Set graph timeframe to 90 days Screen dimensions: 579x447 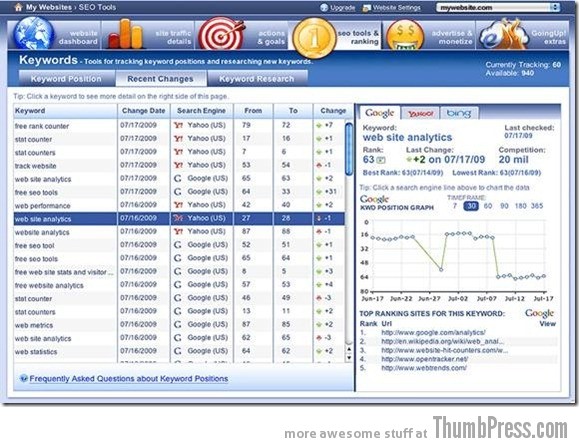504,206
